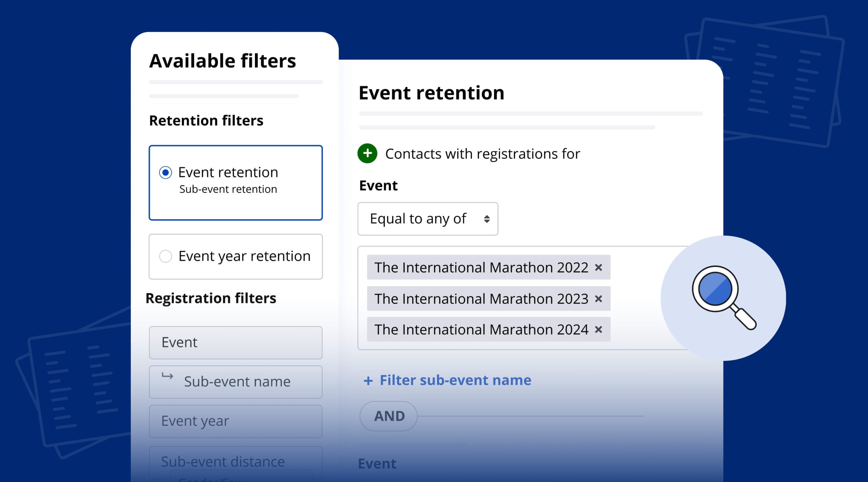Click the sub-event arrow indent icon
868x482 pixels.
(167, 376)
